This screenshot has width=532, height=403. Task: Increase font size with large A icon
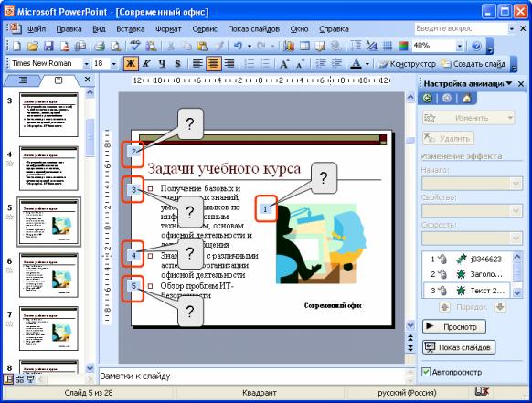pos(284,63)
